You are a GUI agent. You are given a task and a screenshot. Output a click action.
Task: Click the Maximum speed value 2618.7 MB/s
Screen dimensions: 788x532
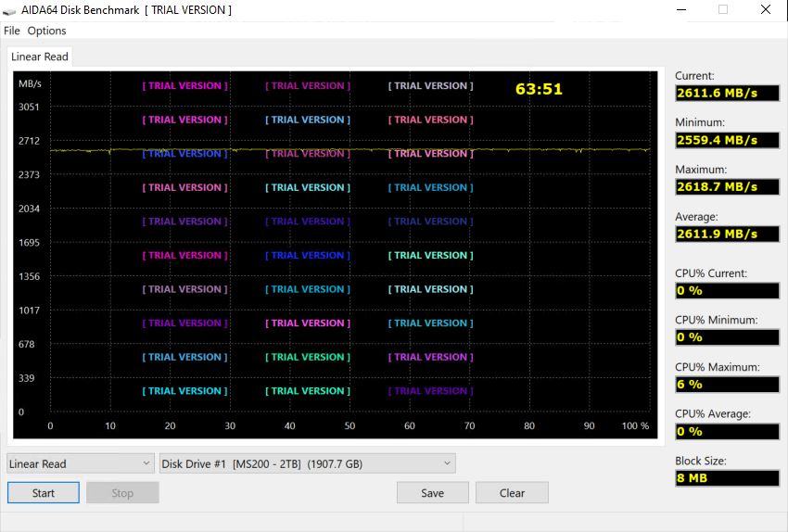727,187
